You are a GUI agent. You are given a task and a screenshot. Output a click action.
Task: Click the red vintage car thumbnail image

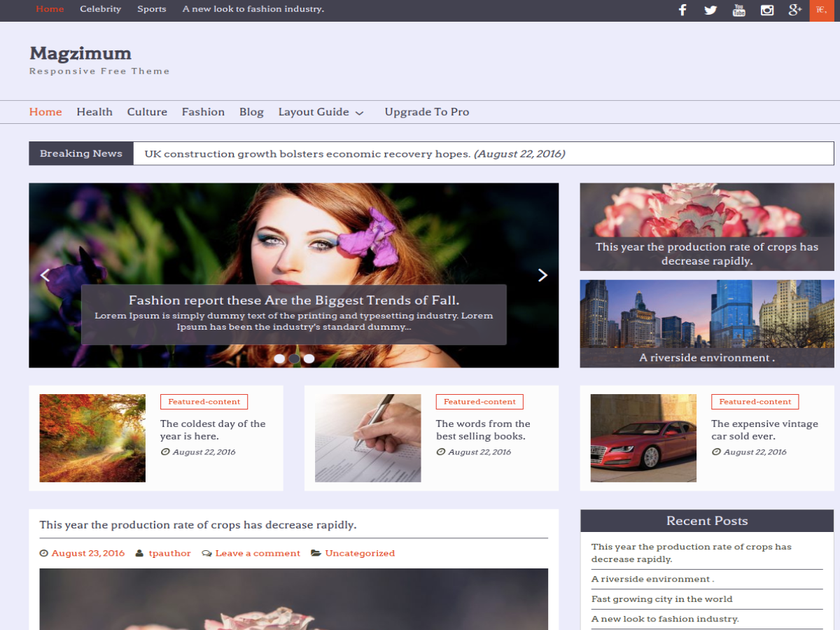[x=643, y=438]
